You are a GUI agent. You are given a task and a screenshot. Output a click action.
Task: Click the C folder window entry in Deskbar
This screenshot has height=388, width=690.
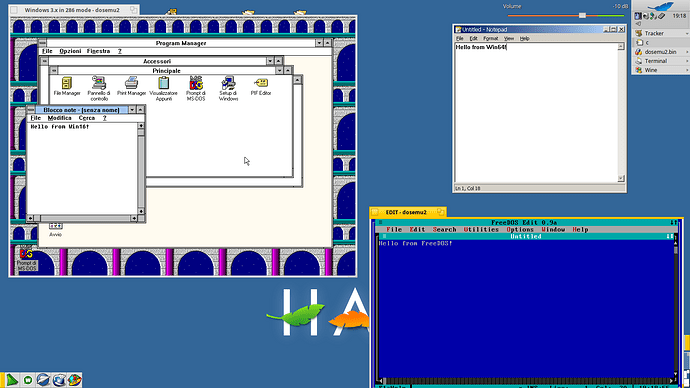(x=661, y=43)
